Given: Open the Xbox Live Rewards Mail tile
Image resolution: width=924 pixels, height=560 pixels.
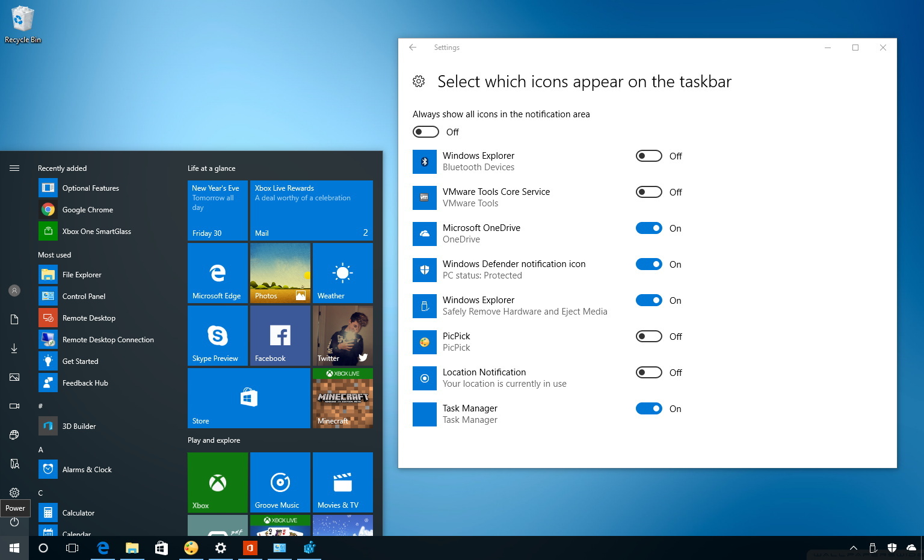Looking at the screenshot, I should point(311,210).
